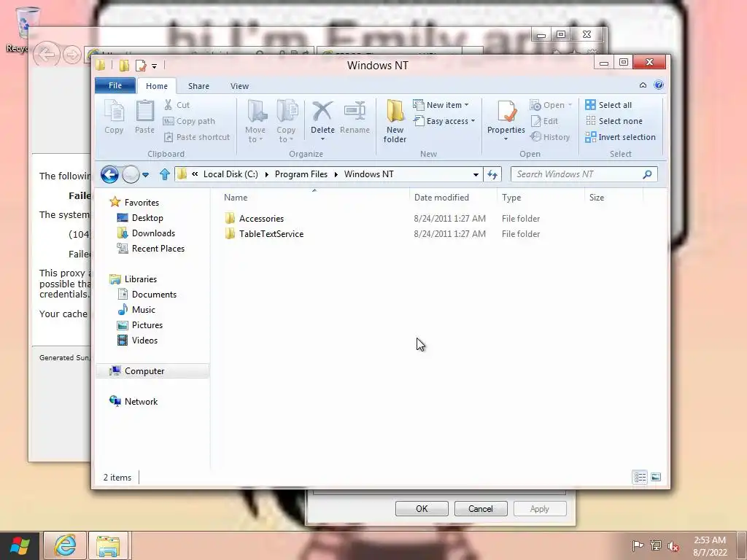Screen dimensions: 747x560
Task: Switch to details view layout
Action: 640,477
